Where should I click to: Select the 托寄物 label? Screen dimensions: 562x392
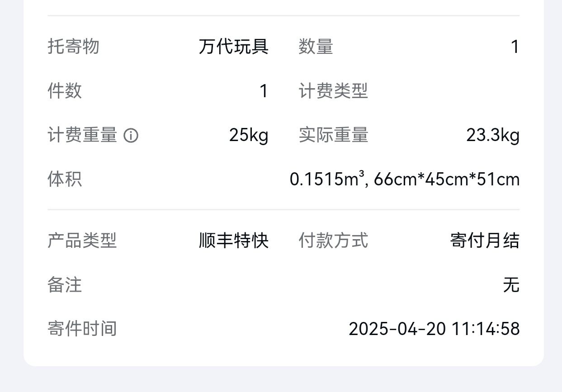[x=73, y=47]
